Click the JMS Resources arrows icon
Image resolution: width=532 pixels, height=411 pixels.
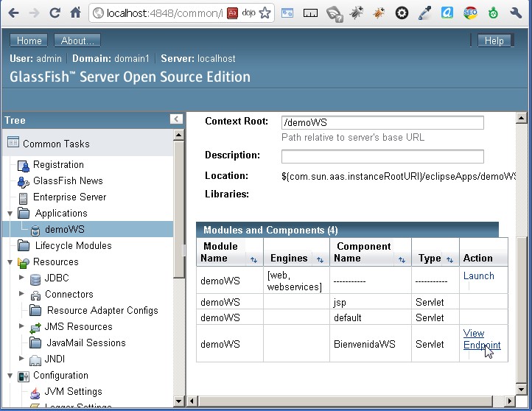coord(35,328)
